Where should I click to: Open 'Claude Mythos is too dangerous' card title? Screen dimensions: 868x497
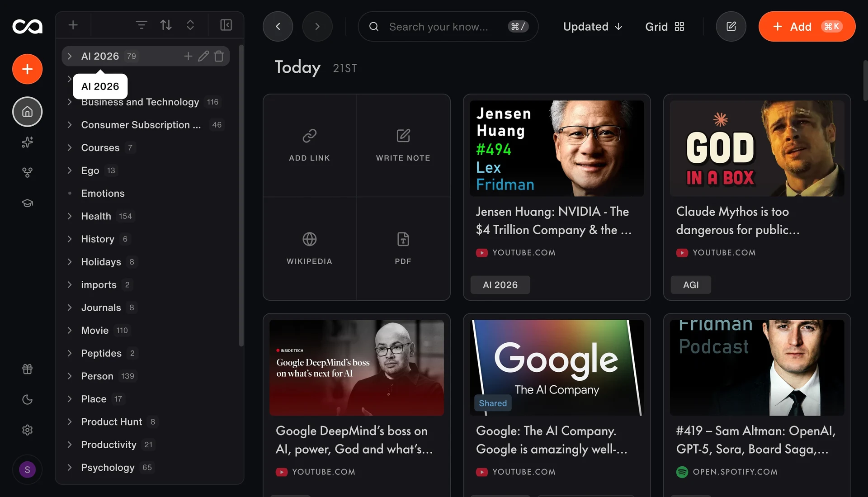738,221
